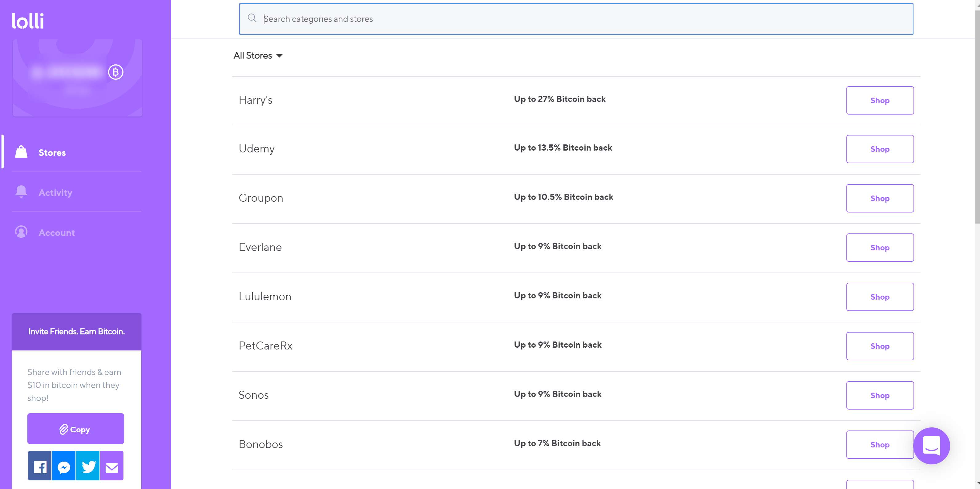This screenshot has width=980, height=489.
Task: Click 'Up to 7% Bitcoin back' text
Action: (557, 443)
